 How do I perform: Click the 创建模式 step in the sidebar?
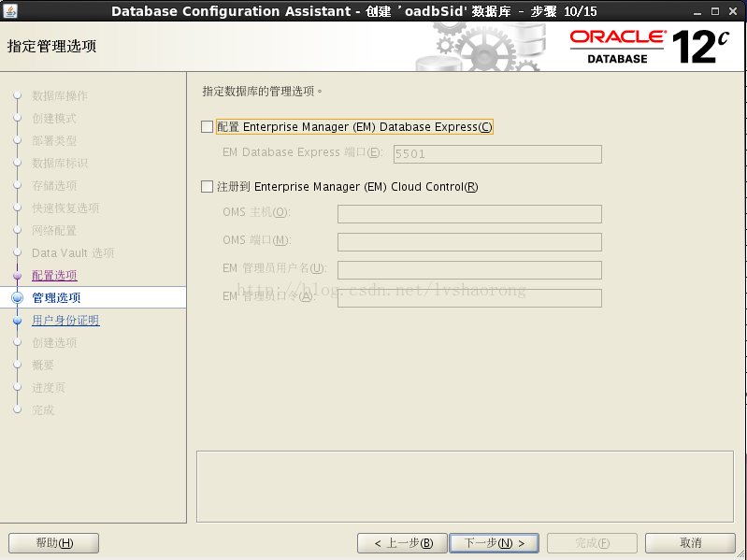[x=54, y=118]
